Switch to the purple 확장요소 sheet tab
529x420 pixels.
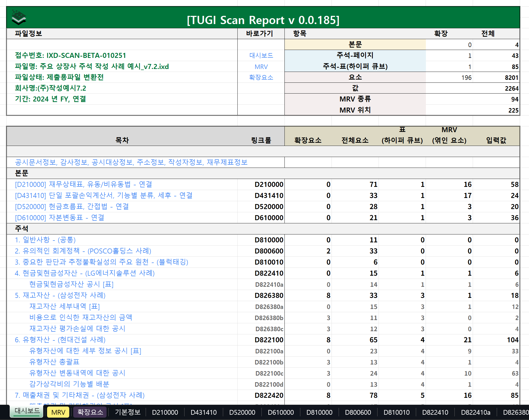click(x=90, y=412)
